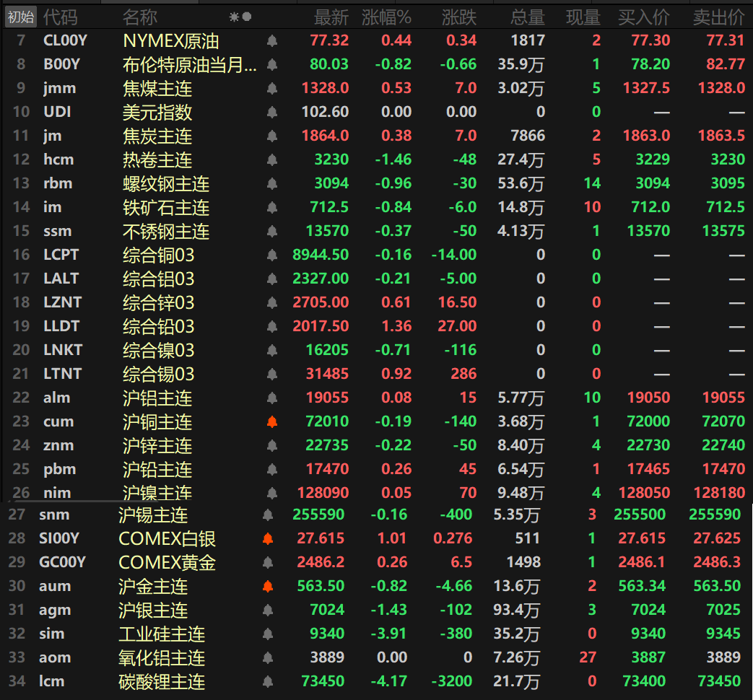Click the bell icon on the 综合铜03 row

[x=271, y=255]
